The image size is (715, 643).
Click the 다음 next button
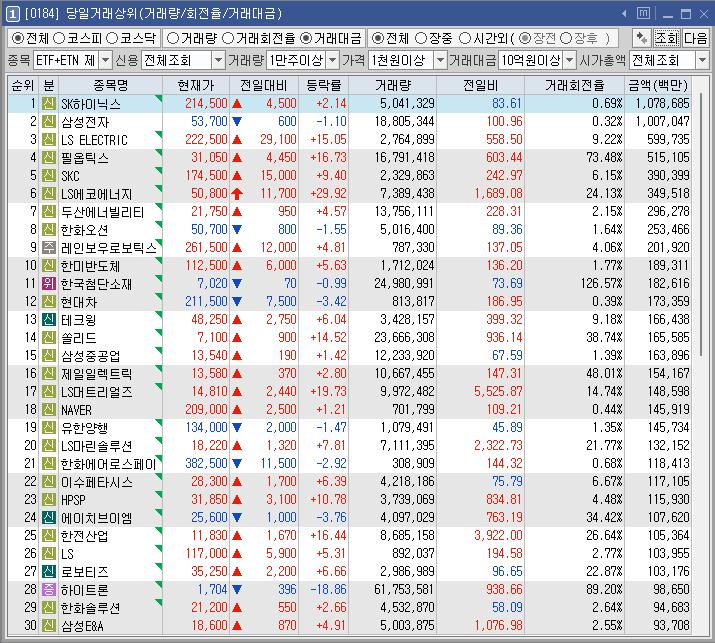point(695,38)
